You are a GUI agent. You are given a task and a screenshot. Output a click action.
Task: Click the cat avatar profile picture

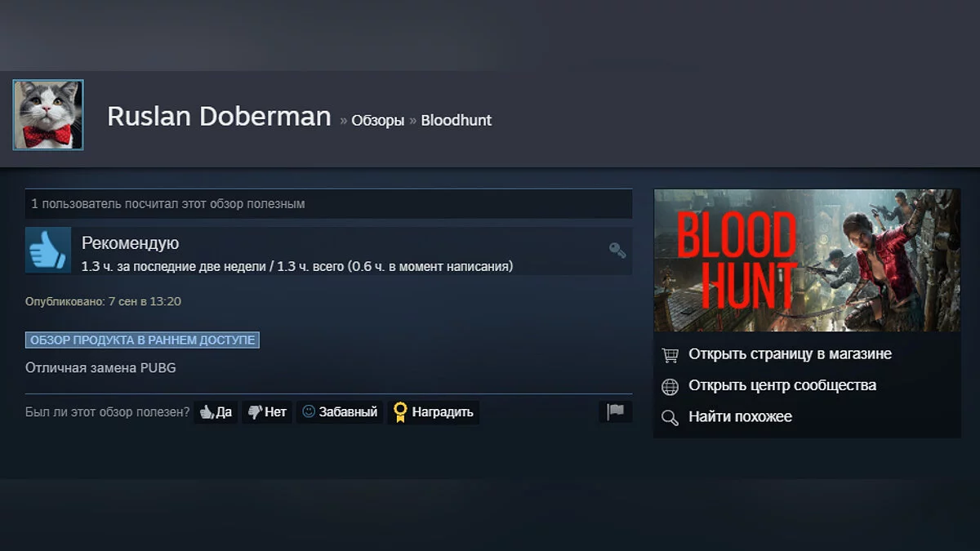48,115
